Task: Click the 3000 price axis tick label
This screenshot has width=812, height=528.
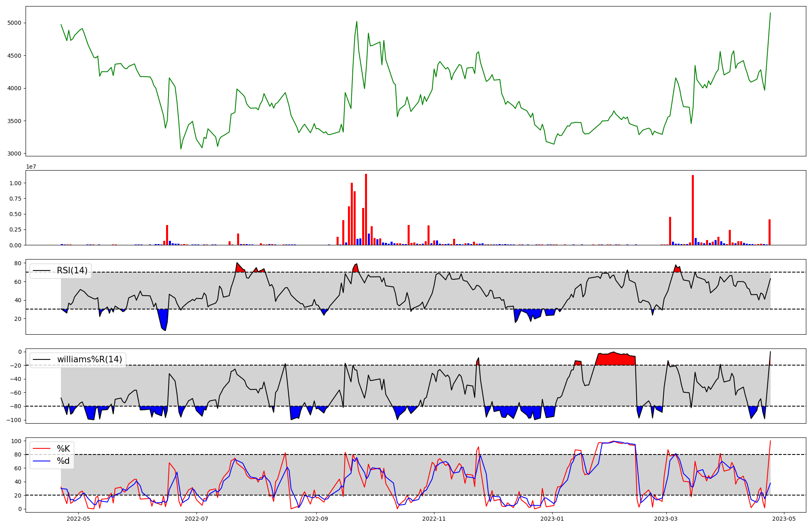Action: coord(14,154)
